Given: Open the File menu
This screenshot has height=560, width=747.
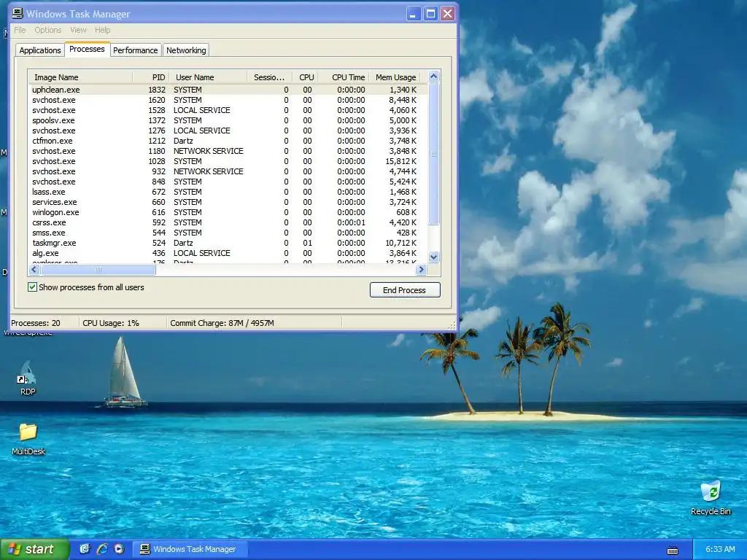Looking at the screenshot, I should 20,30.
